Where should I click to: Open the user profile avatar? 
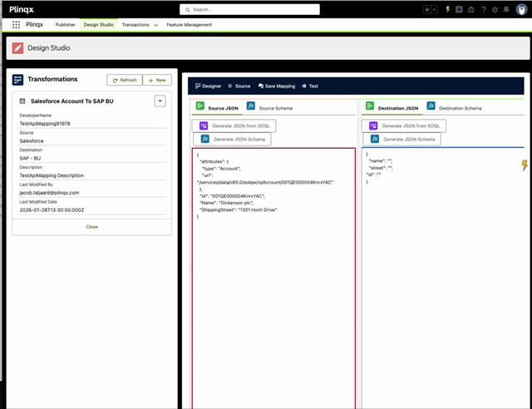(x=521, y=9)
